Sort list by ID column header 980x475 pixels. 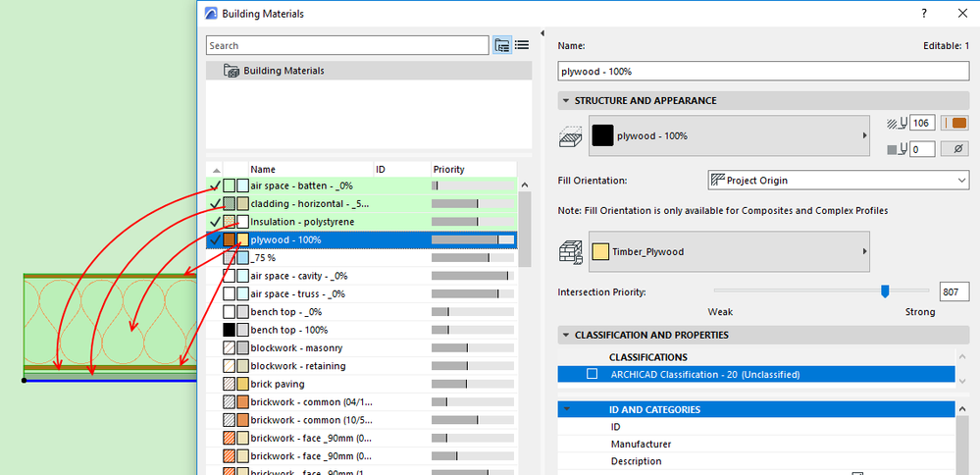point(402,170)
